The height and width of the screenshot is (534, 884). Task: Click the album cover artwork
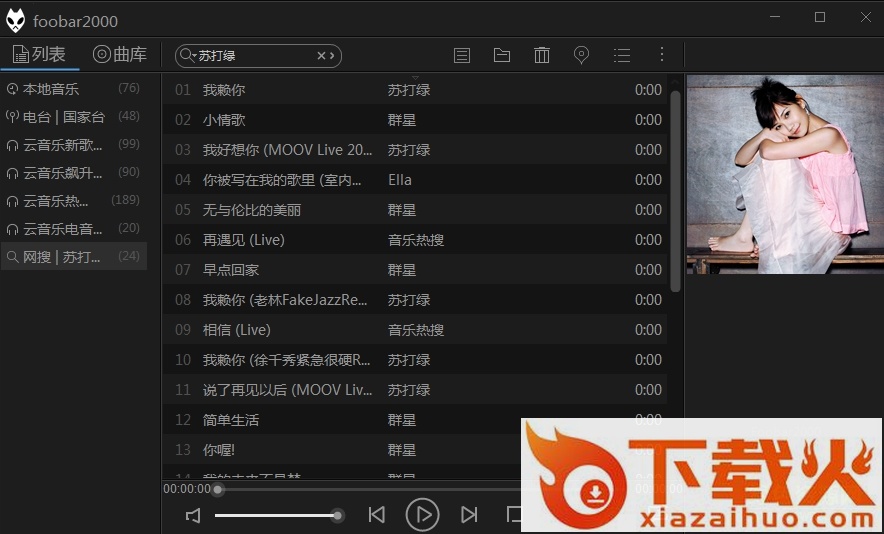[x=785, y=175]
